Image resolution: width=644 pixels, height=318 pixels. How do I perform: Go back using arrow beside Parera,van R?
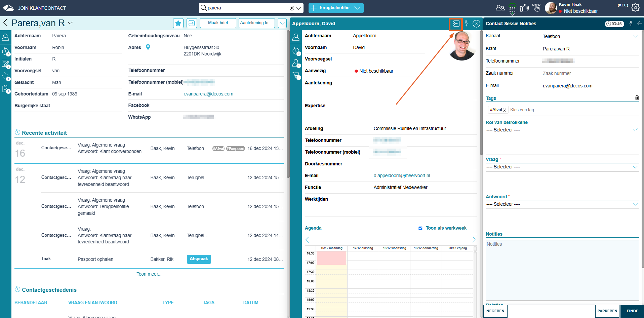(5, 23)
